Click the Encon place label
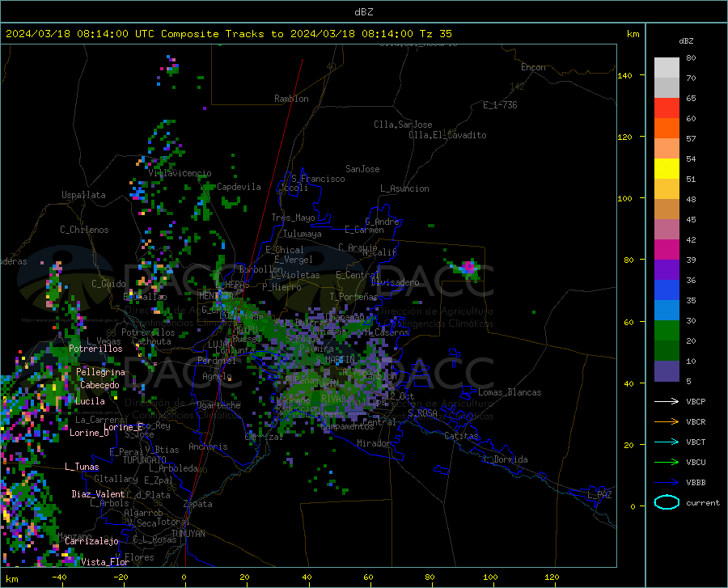 pyautogui.click(x=533, y=67)
